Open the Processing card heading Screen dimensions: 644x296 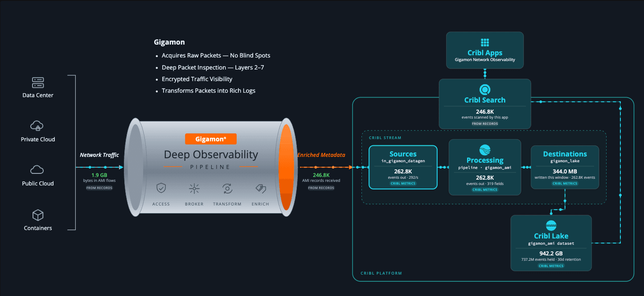pyautogui.click(x=485, y=160)
